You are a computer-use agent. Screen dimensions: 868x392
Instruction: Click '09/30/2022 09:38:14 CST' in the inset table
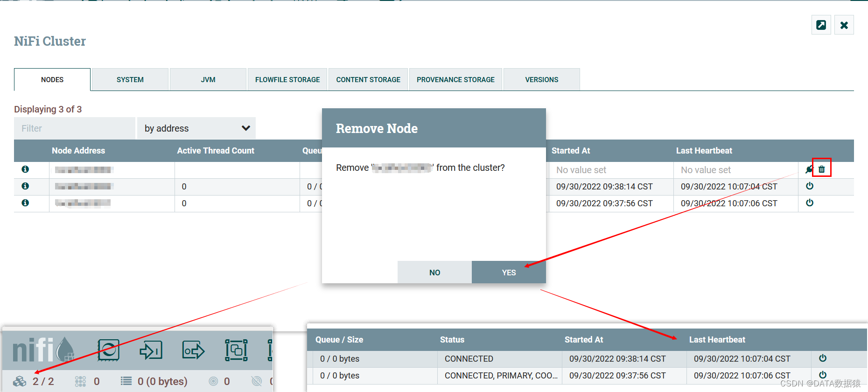pos(617,359)
